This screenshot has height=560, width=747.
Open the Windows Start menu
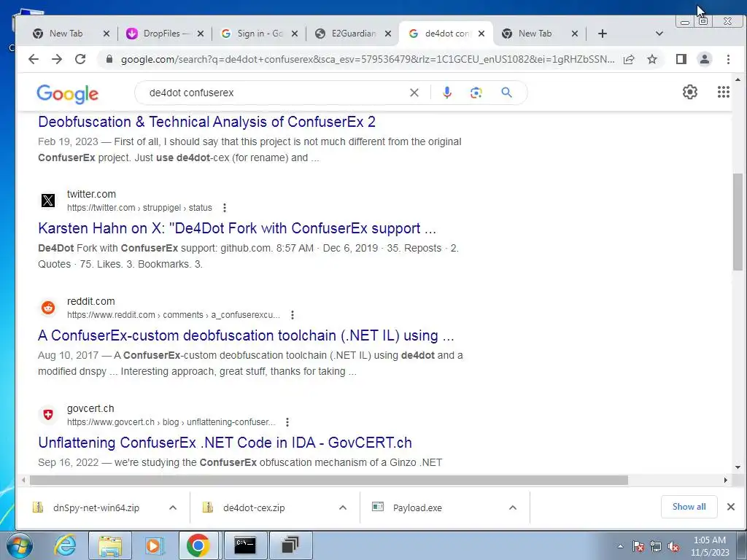pos(19,545)
